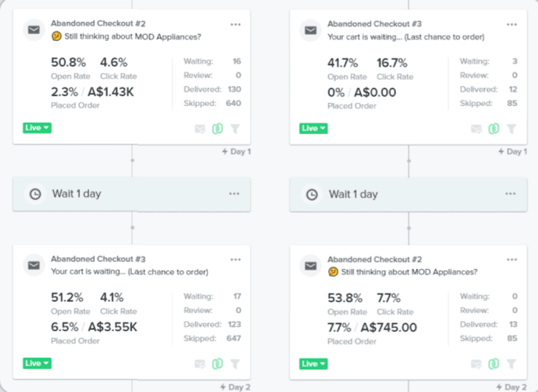The width and height of the screenshot is (538, 392).
Task: Click smart sending icon on the 41.7% open rate card
Action: (477, 129)
